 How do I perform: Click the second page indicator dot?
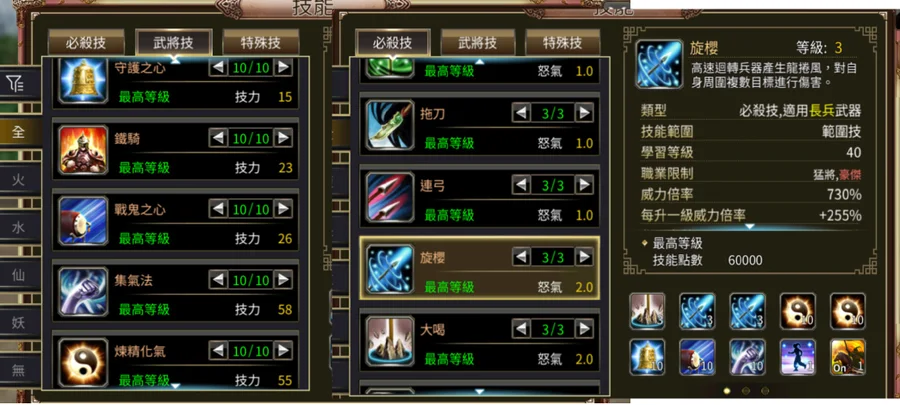point(746,391)
